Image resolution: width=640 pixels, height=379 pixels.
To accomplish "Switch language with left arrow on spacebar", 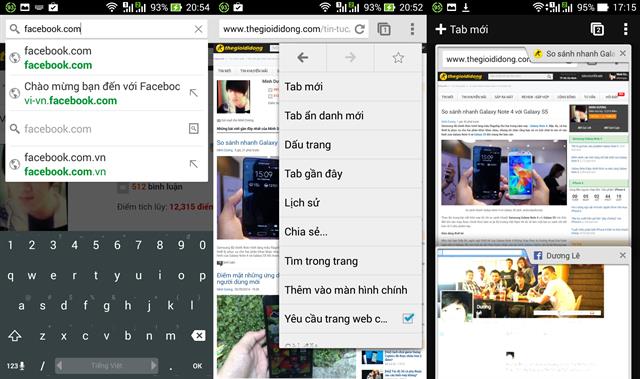I will (x=60, y=365).
